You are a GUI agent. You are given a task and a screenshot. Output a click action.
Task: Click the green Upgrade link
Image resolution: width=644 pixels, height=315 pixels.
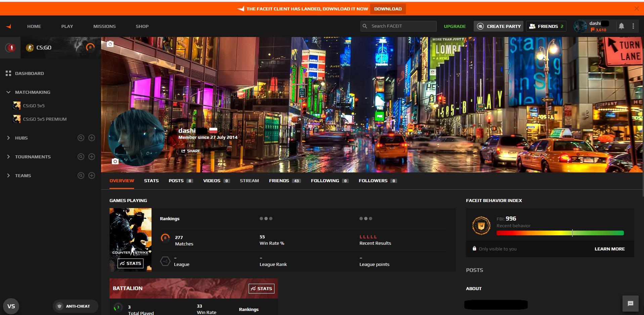[455, 26]
